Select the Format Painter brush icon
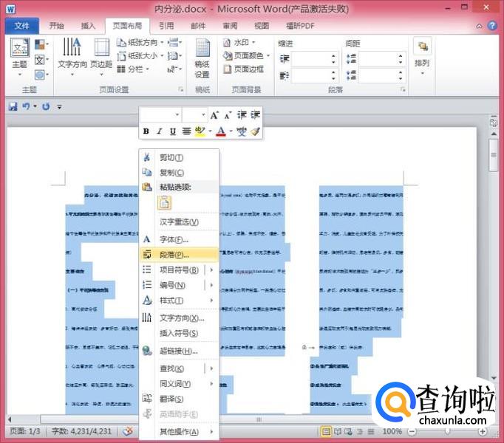The width and height of the screenshot is (504, 443). 255,131
